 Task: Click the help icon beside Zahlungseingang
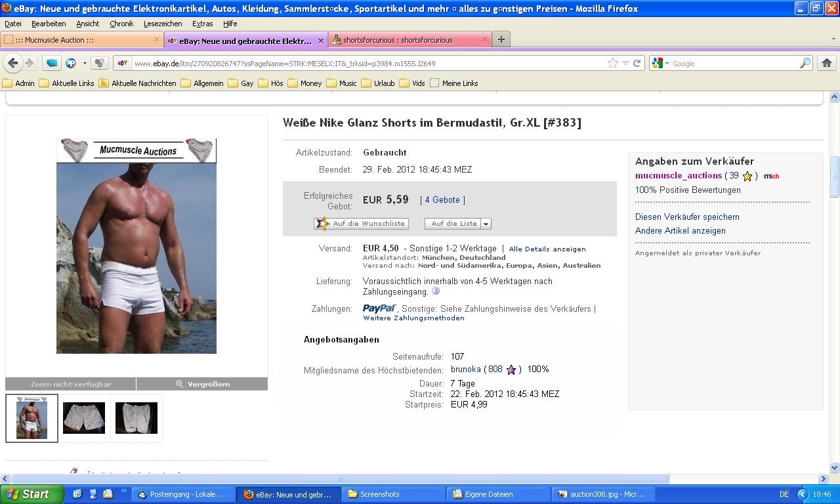tap(435, 291)
